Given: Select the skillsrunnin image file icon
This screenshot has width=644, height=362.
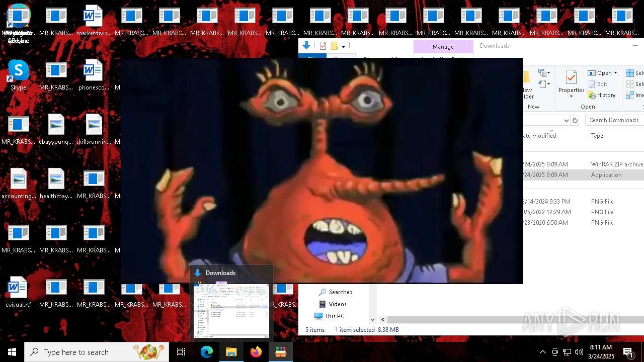Looking at the screenshot, I should click(x=94, y=129).
